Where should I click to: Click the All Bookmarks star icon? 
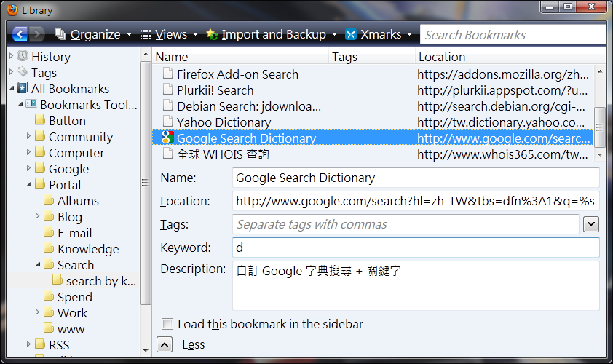click(23, 88)
